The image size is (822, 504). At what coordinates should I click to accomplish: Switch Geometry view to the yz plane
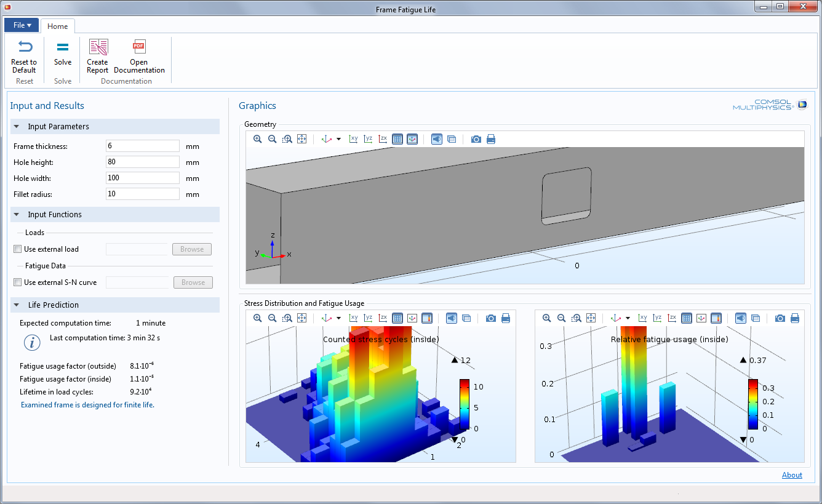[368, 139]
